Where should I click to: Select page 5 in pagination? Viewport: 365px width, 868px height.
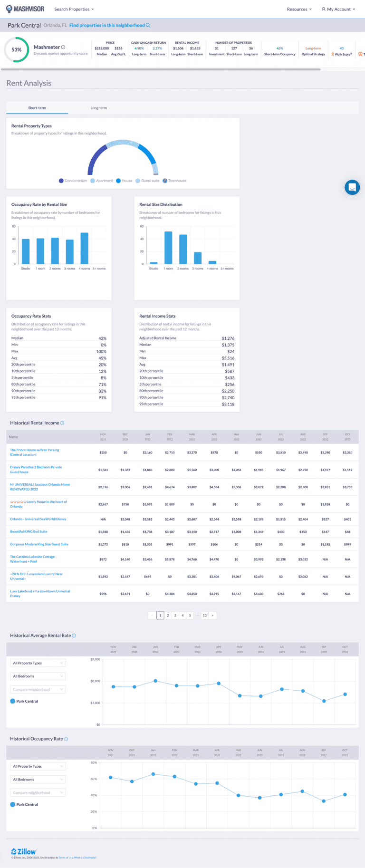pyautogui.click(x=190, y=616)
